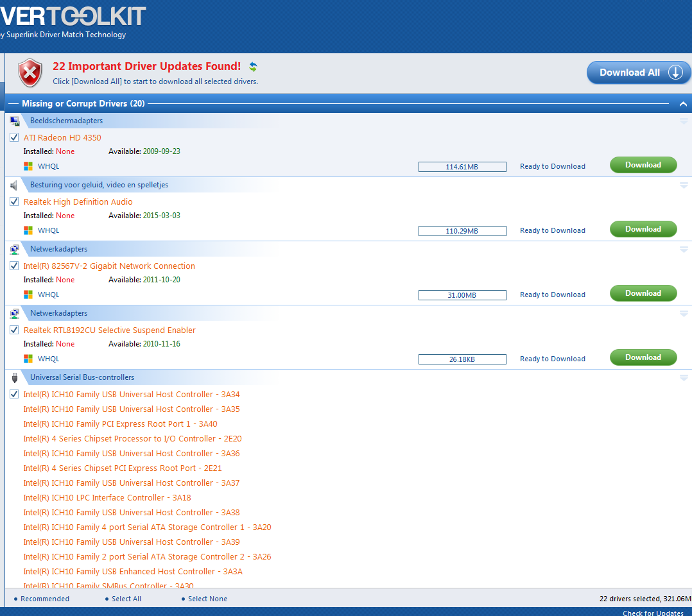
Task: Click the WHQL Windows logo under Intel 82567V-2
Action: click(28, 295)
